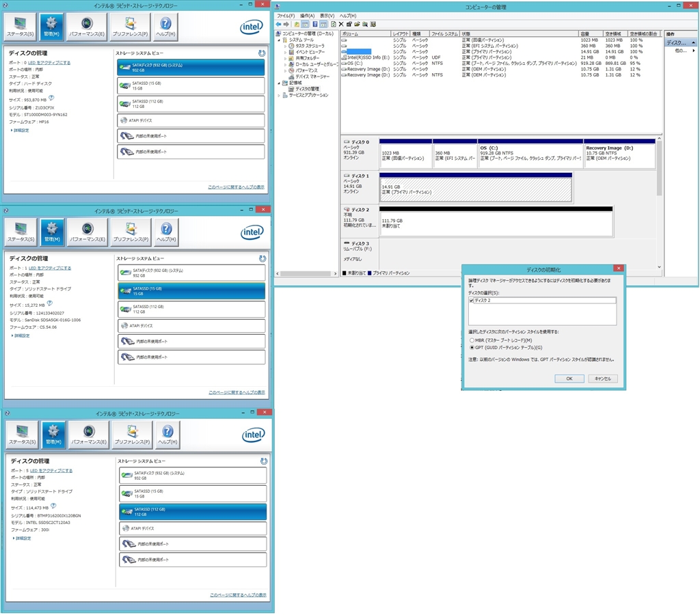Toggle the ディスク 2 checkbox

472,301
